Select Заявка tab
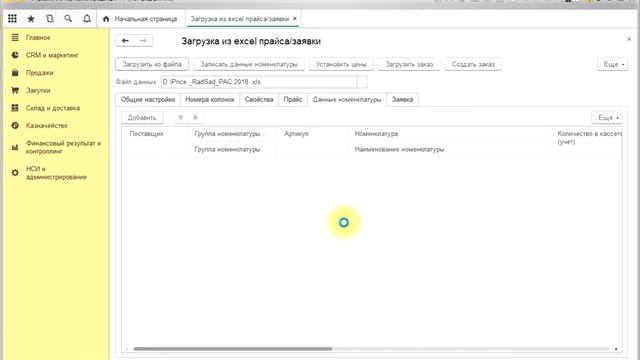Image resolution: width=640 pixels, height=360 pixels. (402, 100)
